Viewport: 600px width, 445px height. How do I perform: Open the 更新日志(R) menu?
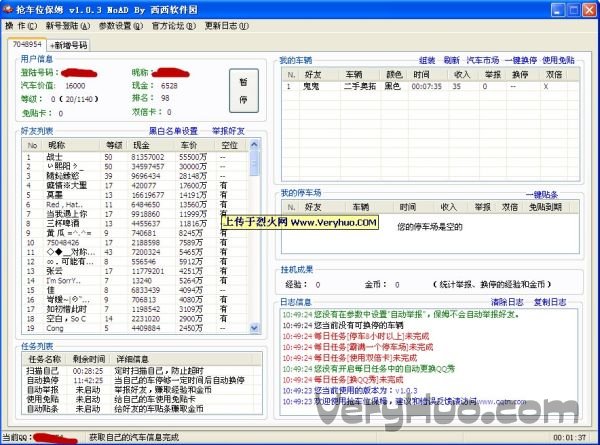click(227, 26)
